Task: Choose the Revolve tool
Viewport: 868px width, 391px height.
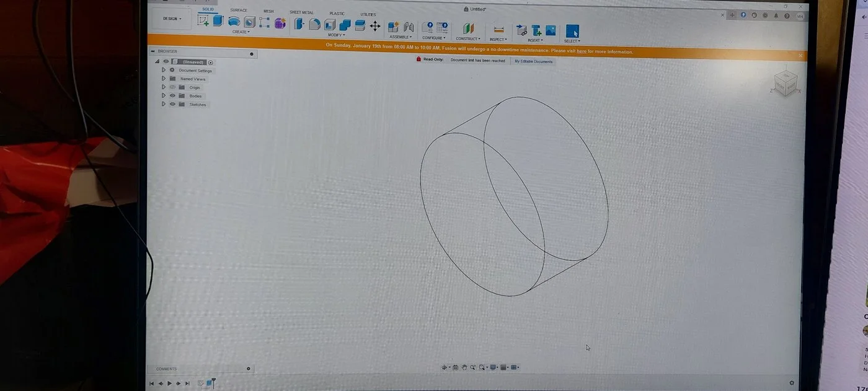Action: 234,22
